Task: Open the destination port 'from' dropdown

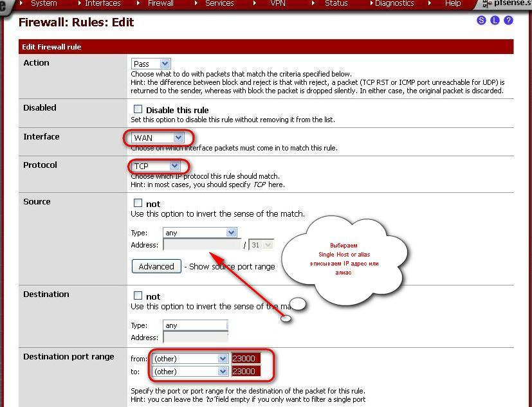Action: [x=190, y=359]
